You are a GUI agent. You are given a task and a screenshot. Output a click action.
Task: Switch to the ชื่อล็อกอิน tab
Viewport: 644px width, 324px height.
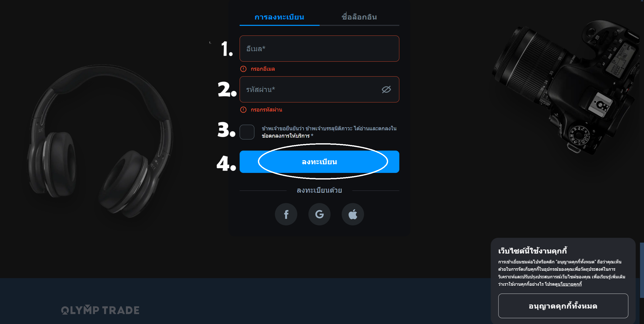point(359,17)
